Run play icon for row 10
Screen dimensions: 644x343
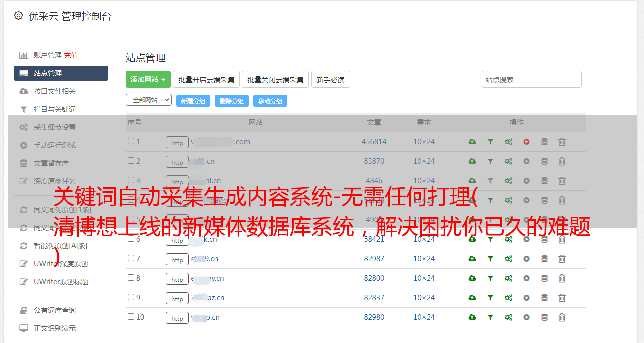[526, 317]
